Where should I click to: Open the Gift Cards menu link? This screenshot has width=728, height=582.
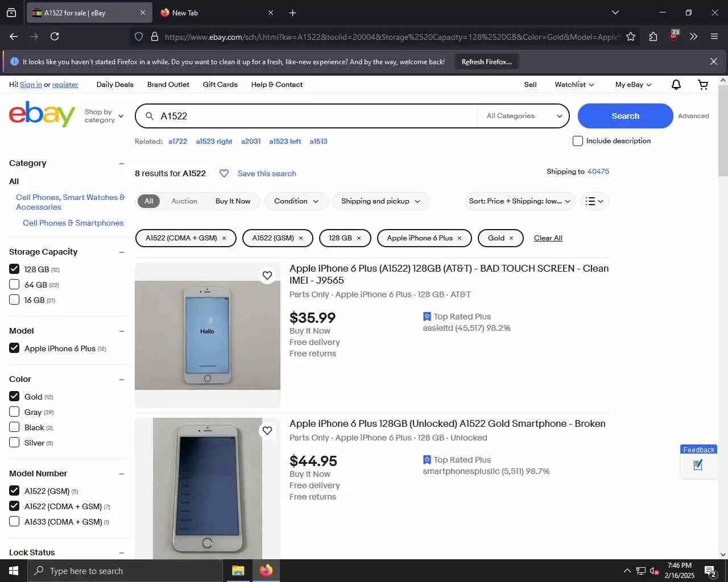point(220,85)
